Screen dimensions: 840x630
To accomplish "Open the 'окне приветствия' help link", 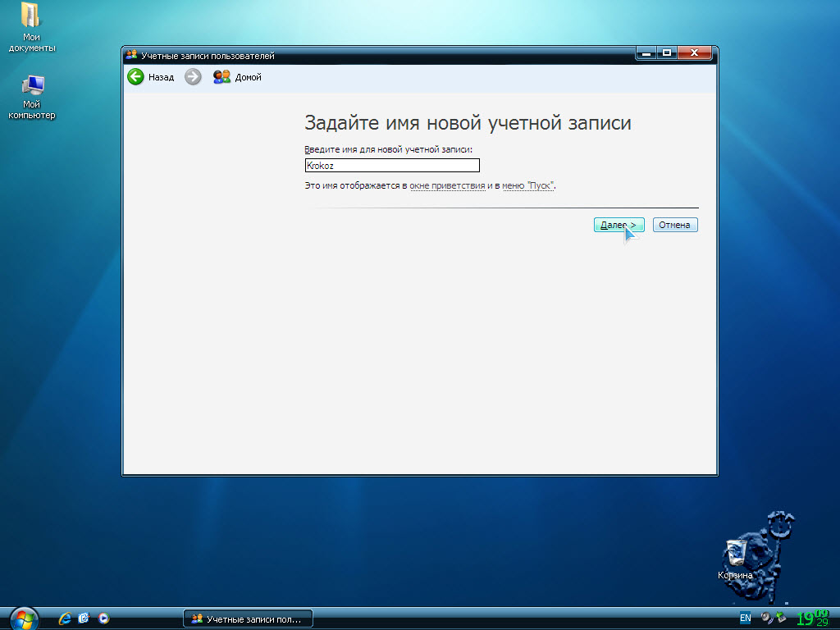I will point(447,186).
